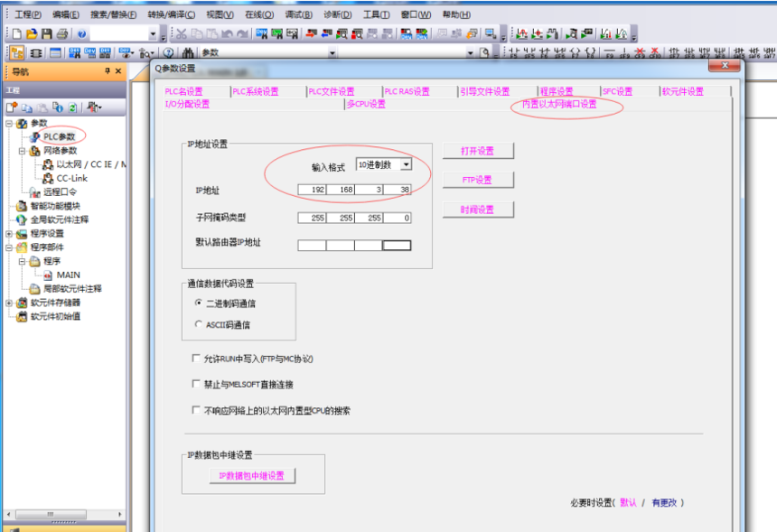This screenshot has height=532, width=777.
Task: Click the monitor screen icon in top toolbar
Action: (x=490, y=33)
